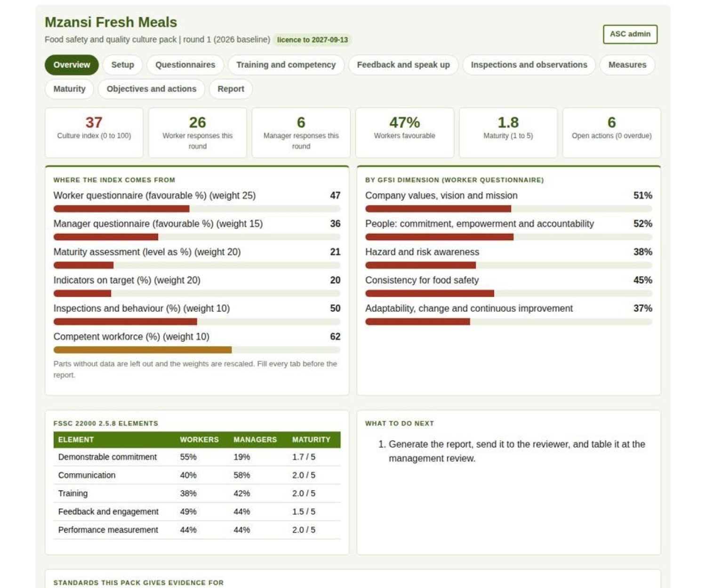Viewport: 706px width, 588px height.
Task: Click the Demonstrable commitment table row
Action: coord(197,457)
